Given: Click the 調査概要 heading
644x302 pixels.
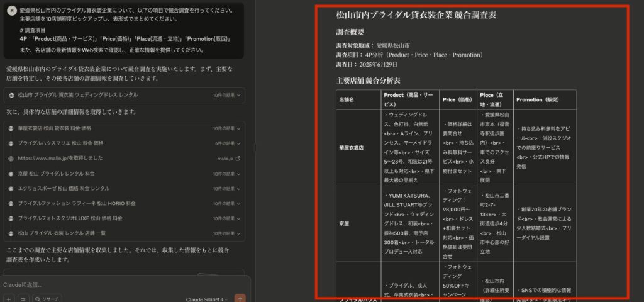Looking at the screenshot, I should click(x=350, y=33).
